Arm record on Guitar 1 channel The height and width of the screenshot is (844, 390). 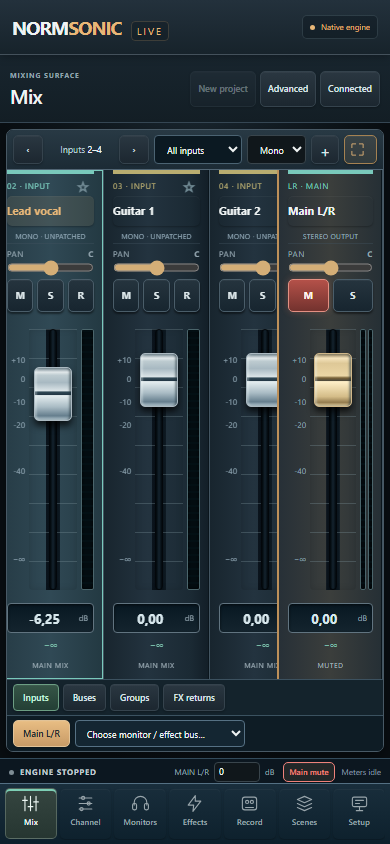click(187, 296)
